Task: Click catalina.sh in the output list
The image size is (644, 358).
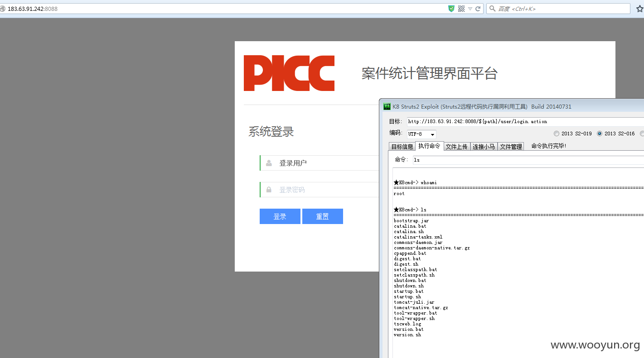Action: 409,232
